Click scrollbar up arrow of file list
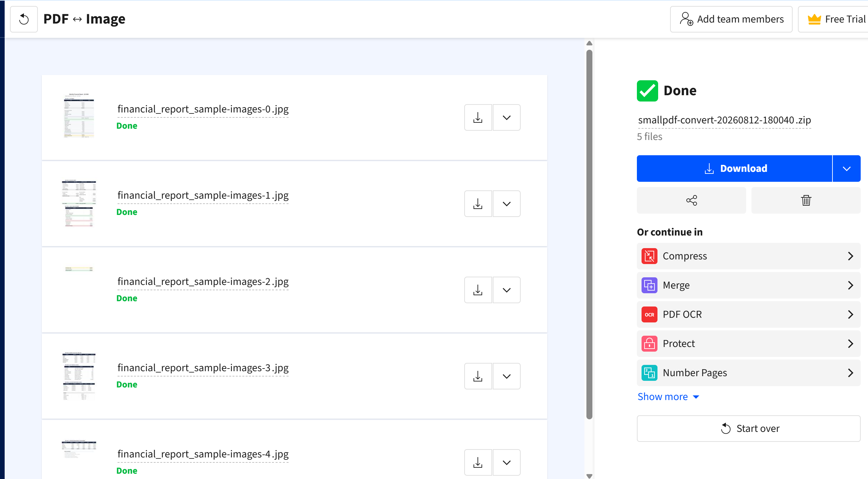 coord(589,43)
